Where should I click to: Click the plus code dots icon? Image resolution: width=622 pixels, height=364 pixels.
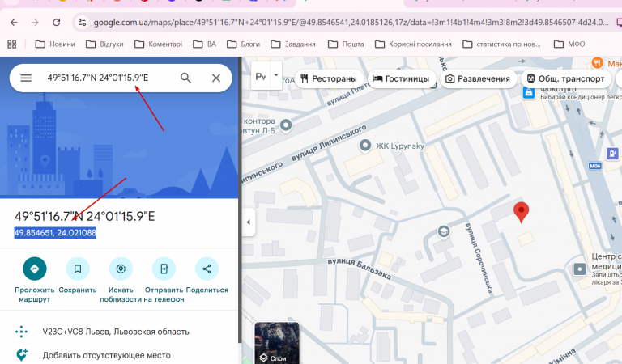(x=21, y=332)
